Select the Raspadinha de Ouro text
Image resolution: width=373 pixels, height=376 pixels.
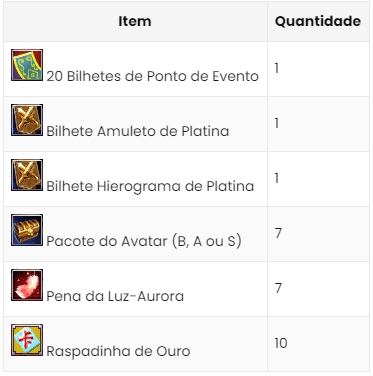pos(118,351)
